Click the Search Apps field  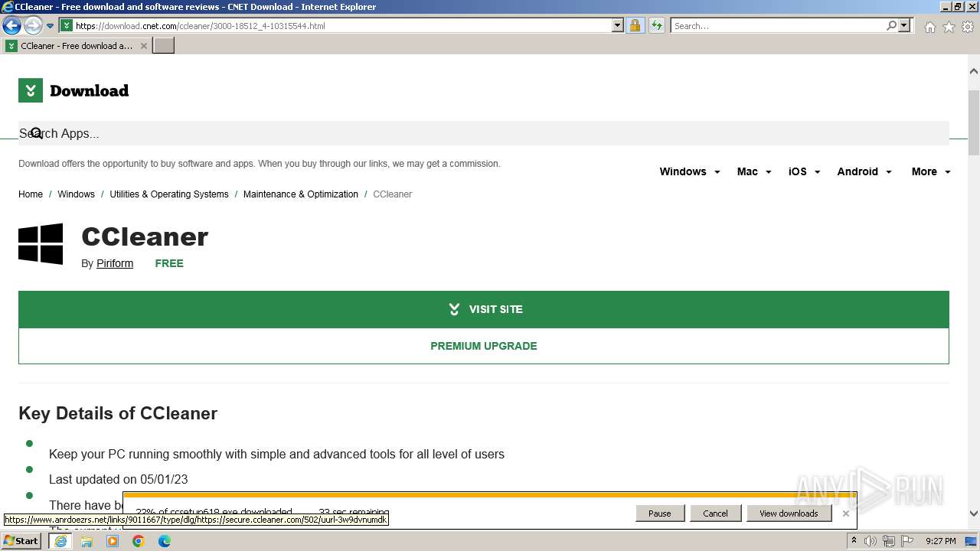pos(484,133)
